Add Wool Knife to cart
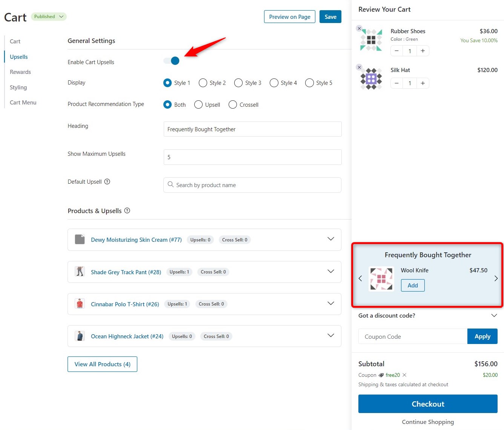Screen dimensions: 504x430 pyautogui.click(x=413, y=286)
